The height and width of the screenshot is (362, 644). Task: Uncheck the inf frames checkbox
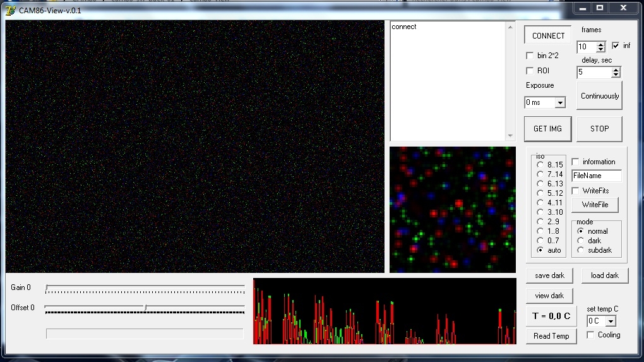[x=615, y=45]
